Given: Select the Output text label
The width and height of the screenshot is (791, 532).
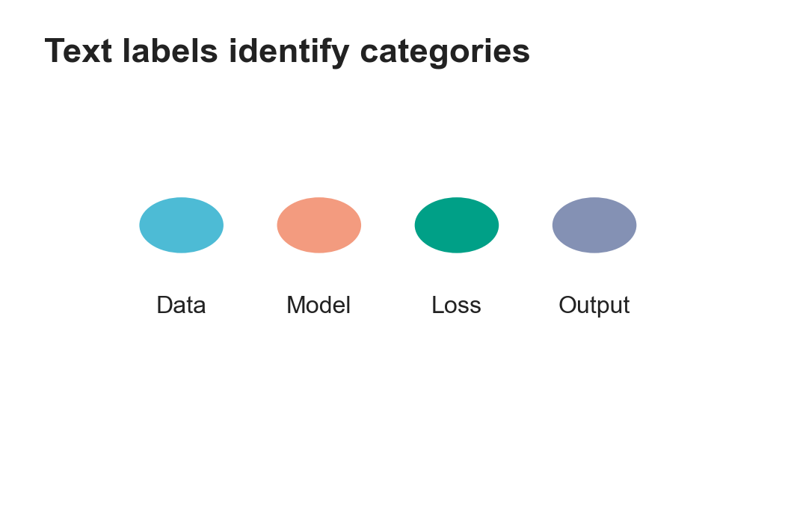Looking at the screenshot, I should click(594, 306).
